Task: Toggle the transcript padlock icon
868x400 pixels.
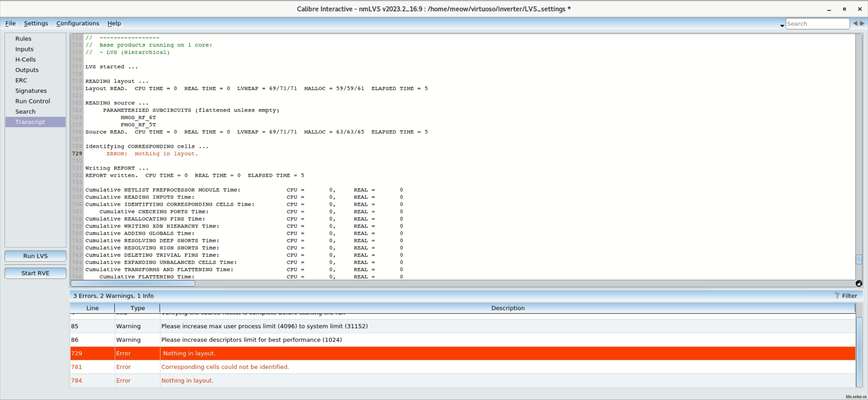Action: tap(859, 283)
